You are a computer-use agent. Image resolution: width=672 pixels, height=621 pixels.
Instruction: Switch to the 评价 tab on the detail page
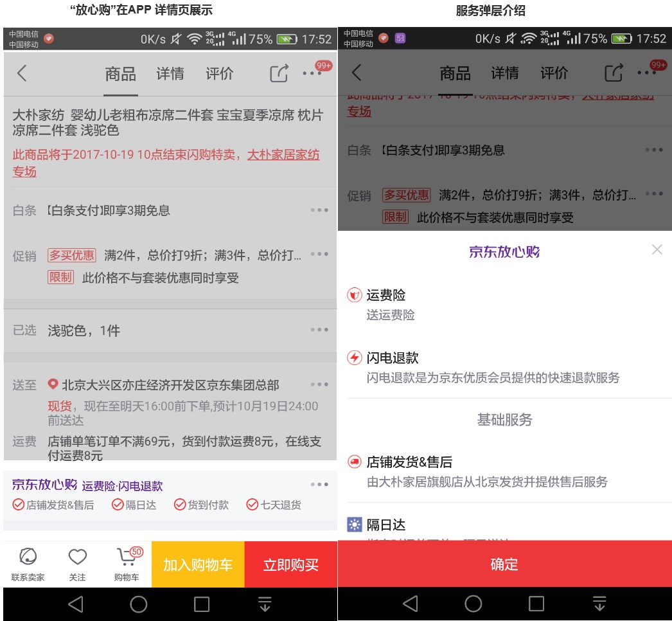pos(220,74)
